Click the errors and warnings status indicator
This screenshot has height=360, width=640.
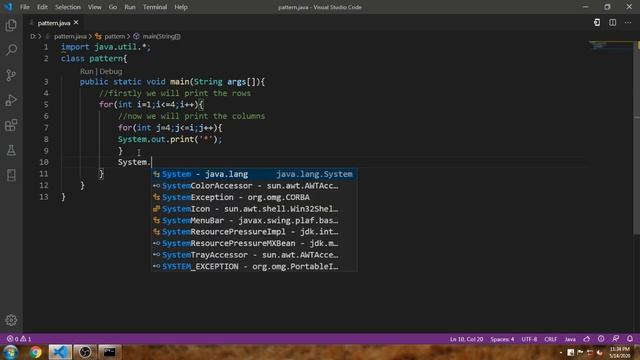19,339
